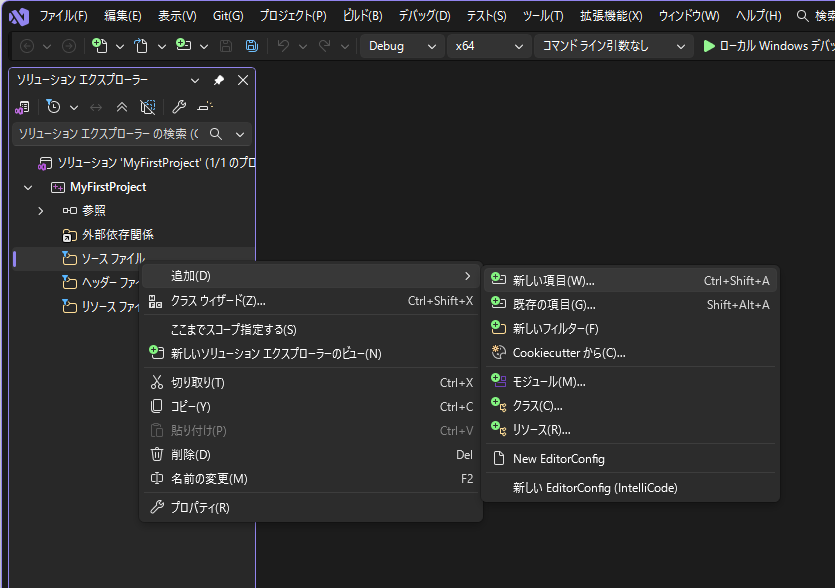Open the add new item dropdown arrow

coord(204,47)
